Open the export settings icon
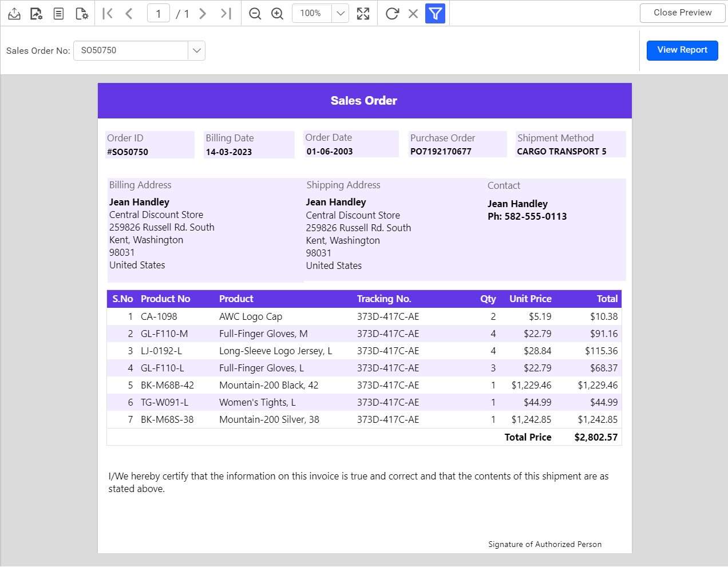Image resolution: width=728 pixels, height=567 pixels. (x=36, y=13)
